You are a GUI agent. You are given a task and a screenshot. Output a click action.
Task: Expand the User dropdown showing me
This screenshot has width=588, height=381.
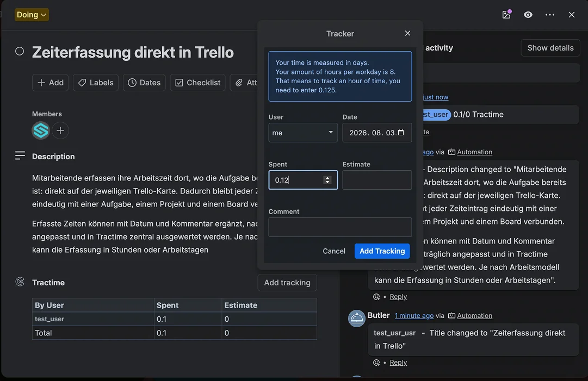(x=303, y=133)
